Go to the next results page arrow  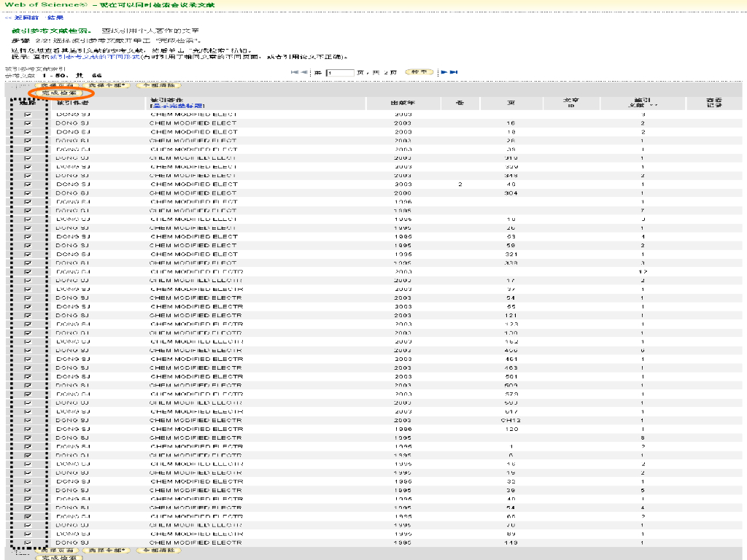click(x=443, y=72)
